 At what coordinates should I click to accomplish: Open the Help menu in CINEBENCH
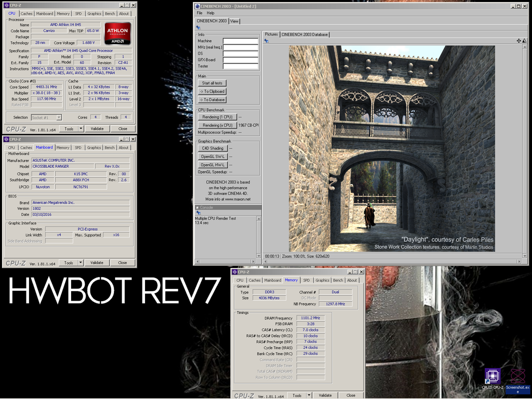pos(210,13)
